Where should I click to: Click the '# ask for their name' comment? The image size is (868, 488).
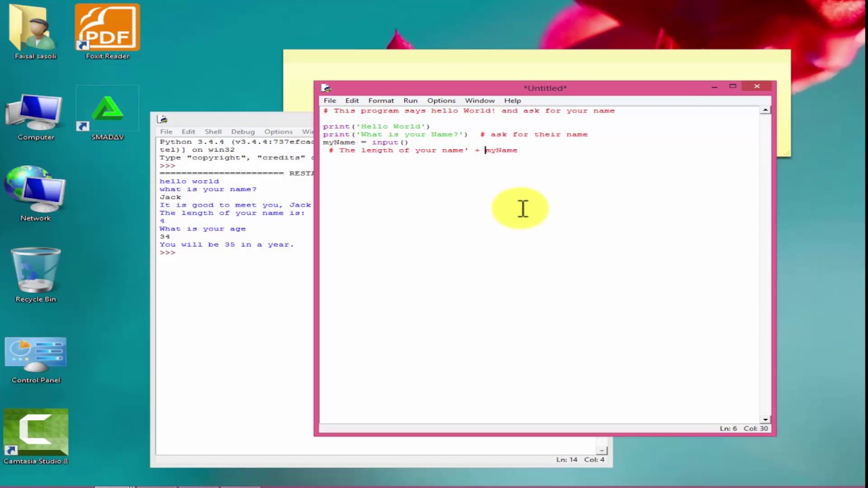534,134
